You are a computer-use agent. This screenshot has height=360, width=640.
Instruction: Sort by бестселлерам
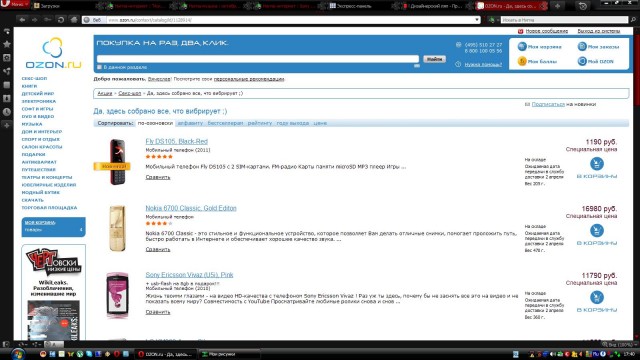tap(225, 123)
